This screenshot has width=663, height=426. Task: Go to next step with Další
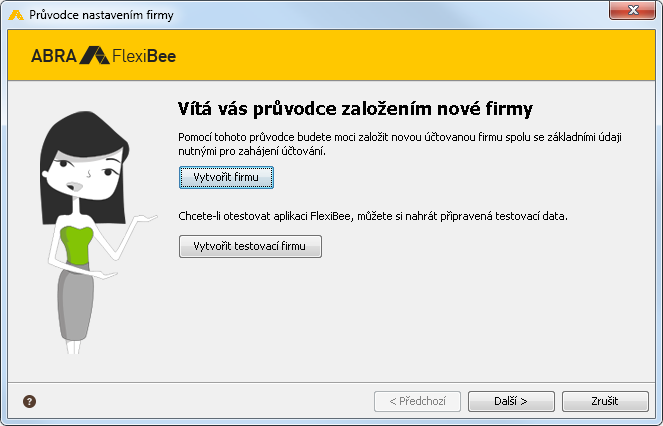[x=511, y=401]
